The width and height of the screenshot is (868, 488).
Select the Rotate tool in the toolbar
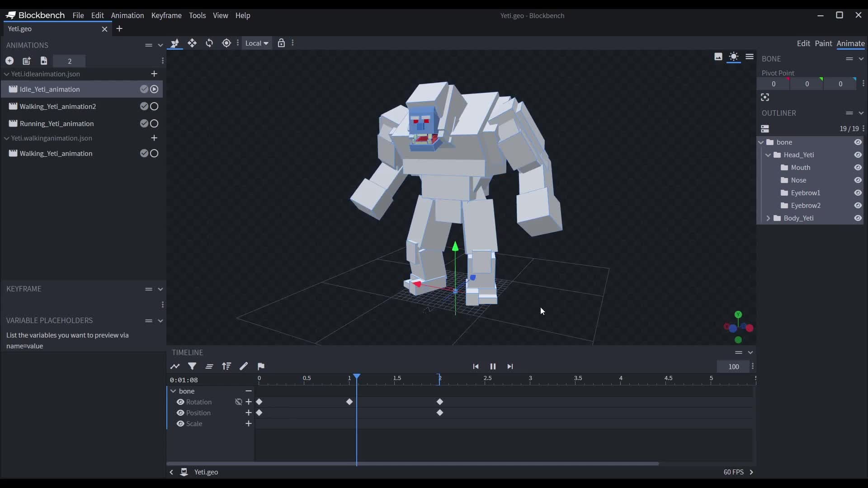pyautogui.click(x=209, y=43)
